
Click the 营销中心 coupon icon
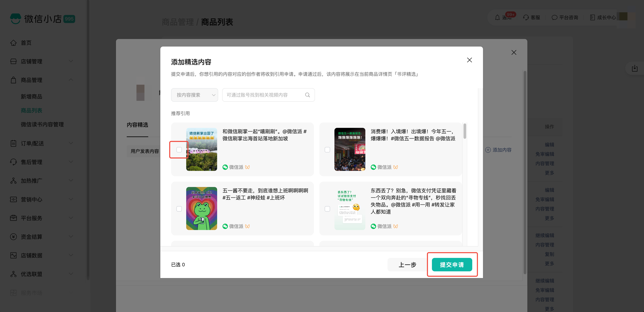[13, 199]
